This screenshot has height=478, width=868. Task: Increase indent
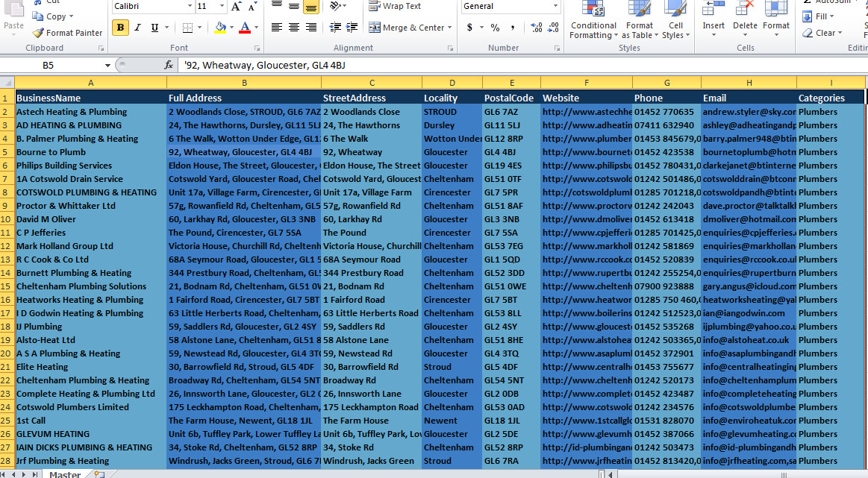pyautogui.click(x=352, y=27)
